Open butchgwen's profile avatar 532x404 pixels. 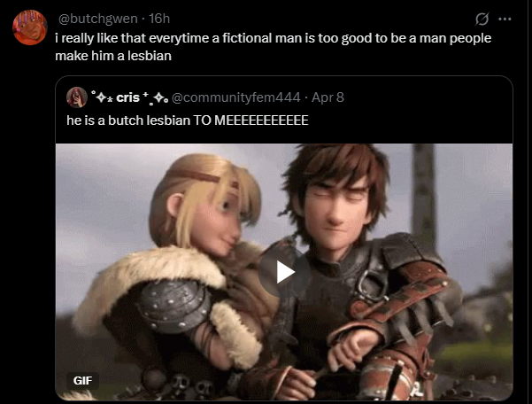pyautogui.click(x=30, y=27)
